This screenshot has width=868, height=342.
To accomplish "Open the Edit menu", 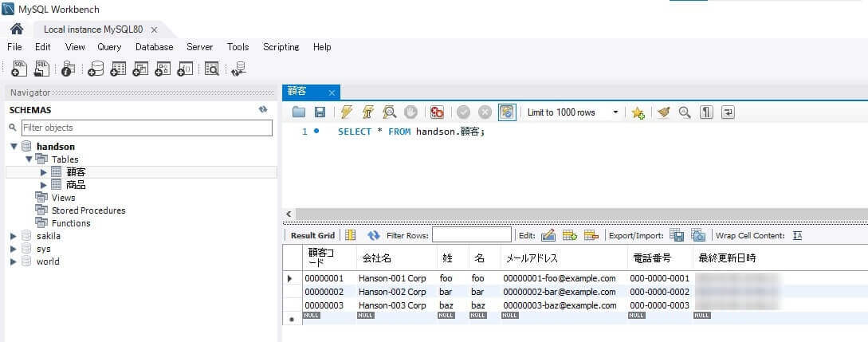I will [x=42, y=47].
